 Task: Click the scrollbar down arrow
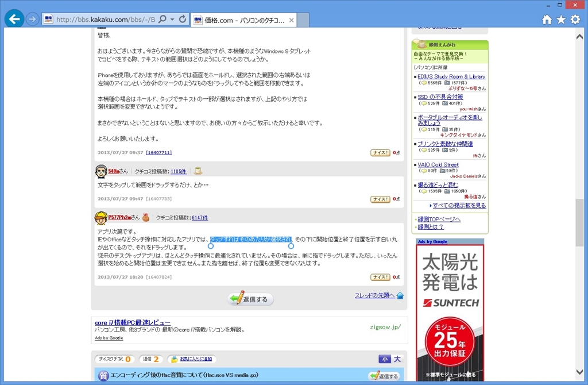coord(579,372)
